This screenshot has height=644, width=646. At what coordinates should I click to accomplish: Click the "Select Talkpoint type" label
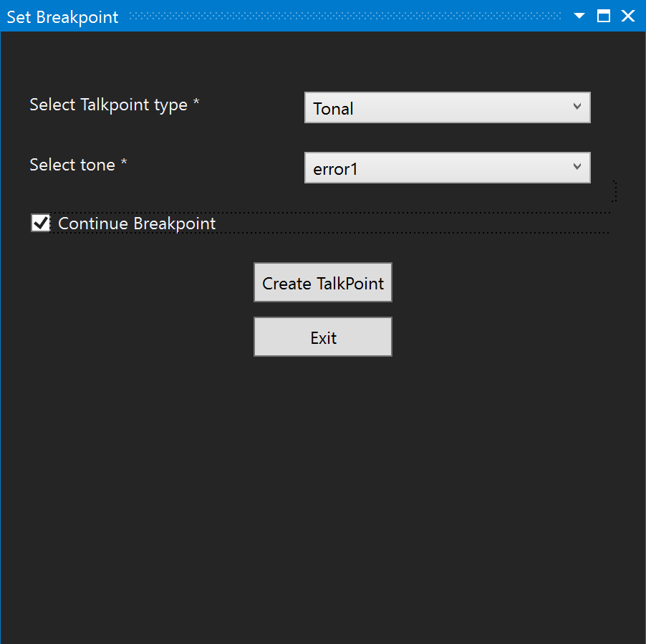(108, 105)
